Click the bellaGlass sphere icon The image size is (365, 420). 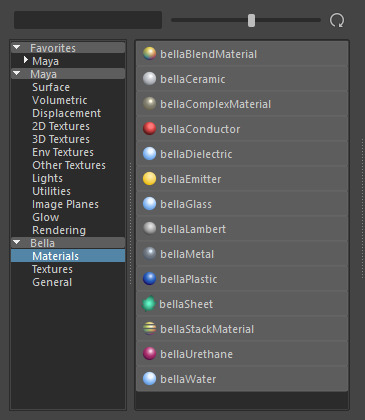149,204
